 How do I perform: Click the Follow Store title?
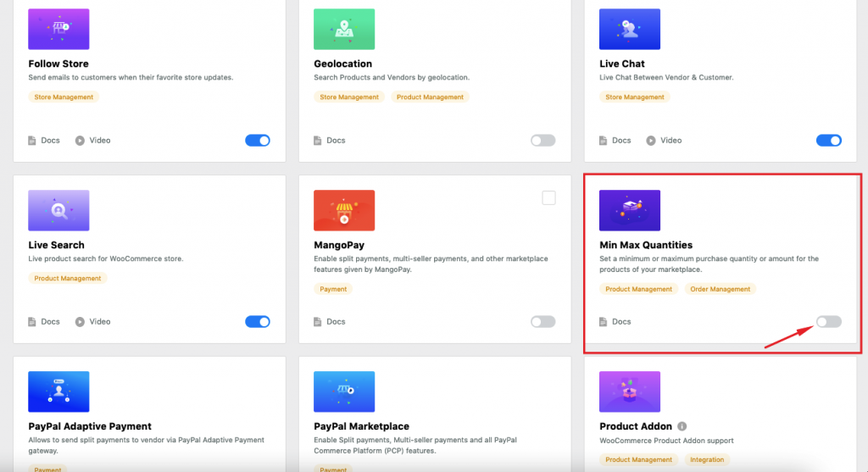tap(58, 64)
